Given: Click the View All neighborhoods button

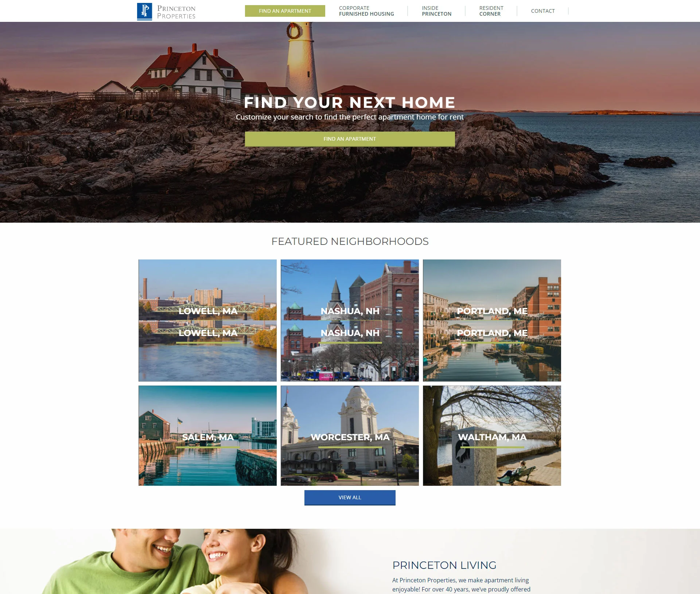Looking at the screenshot, I should tap(349, 497).
